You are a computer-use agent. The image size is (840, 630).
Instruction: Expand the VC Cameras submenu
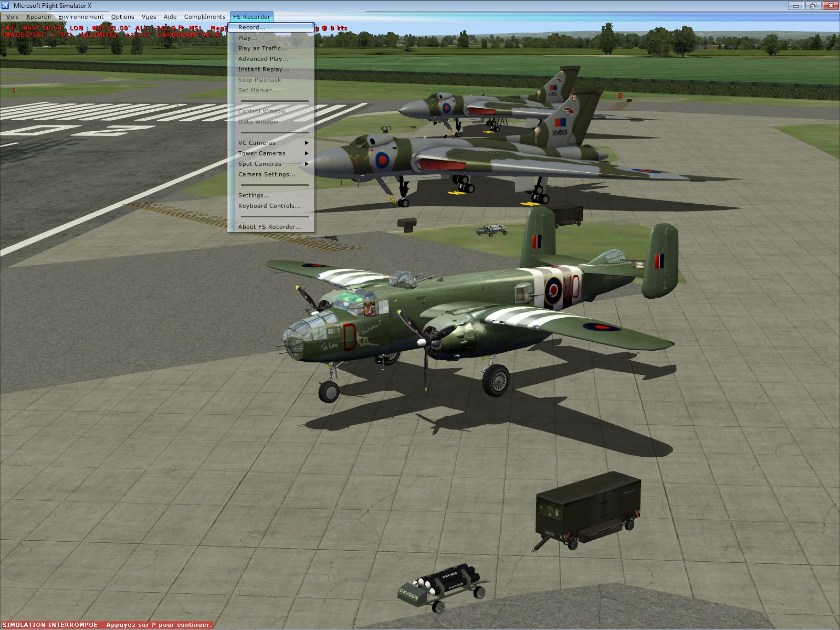pyautogui.click(x=257, y=143)
